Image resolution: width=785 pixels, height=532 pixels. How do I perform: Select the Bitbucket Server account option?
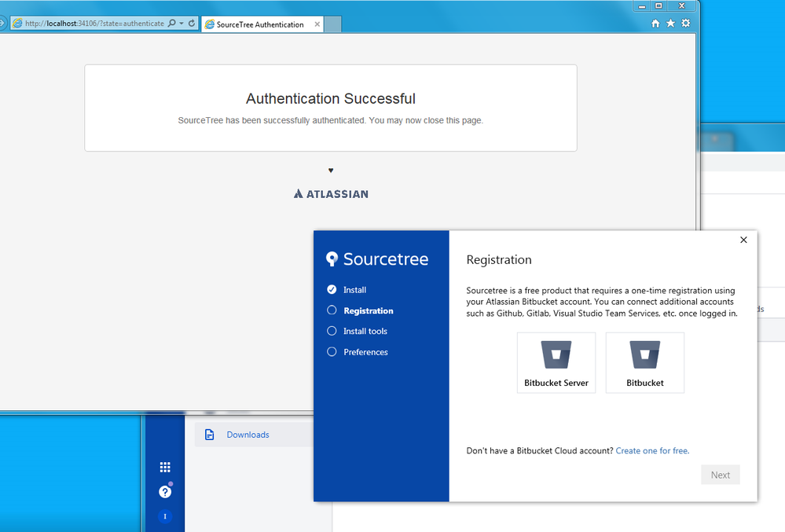[x=556, y=363]
